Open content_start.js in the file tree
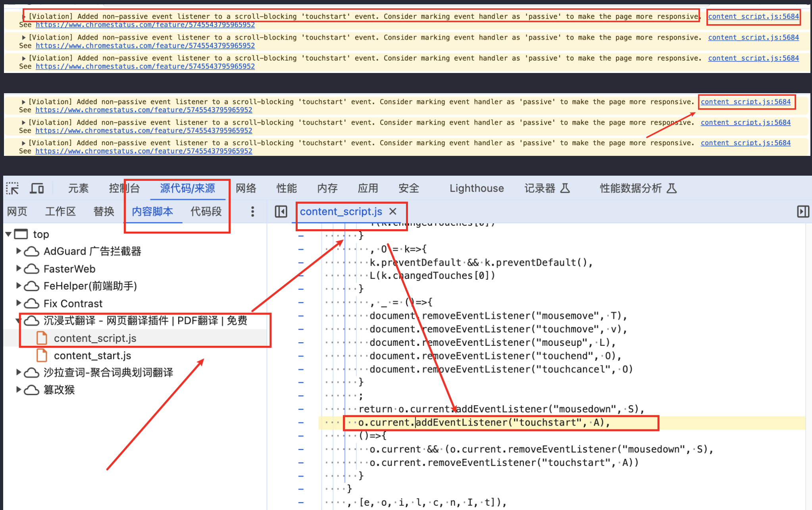This screenshot has height=510, width=812. pyautogui.click(x=92, y=356)
